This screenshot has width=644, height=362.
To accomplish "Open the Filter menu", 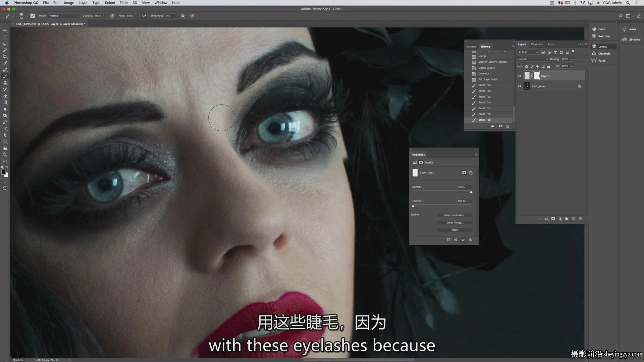I will pos(124,3).
